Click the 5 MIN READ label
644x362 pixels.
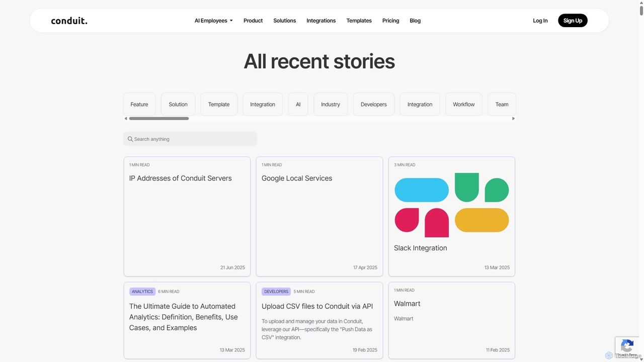tap(304, 292)
